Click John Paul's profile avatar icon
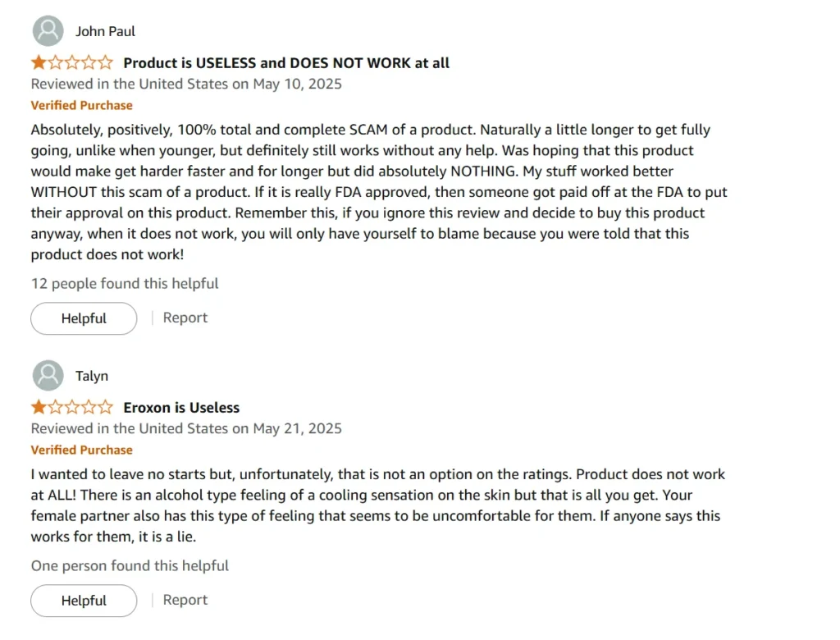Screen dimensions: 840x640 (48, 31)
